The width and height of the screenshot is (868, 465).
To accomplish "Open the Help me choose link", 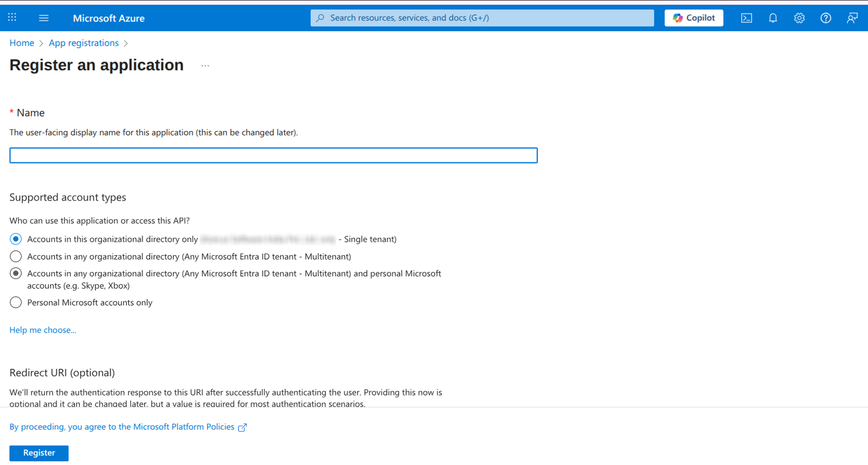I will pos(43,330).
